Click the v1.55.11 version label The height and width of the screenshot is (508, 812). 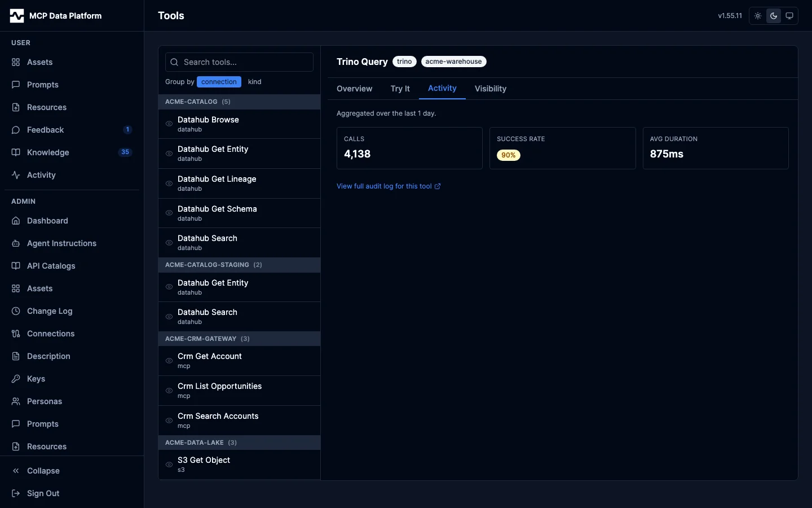pos(730,16)
